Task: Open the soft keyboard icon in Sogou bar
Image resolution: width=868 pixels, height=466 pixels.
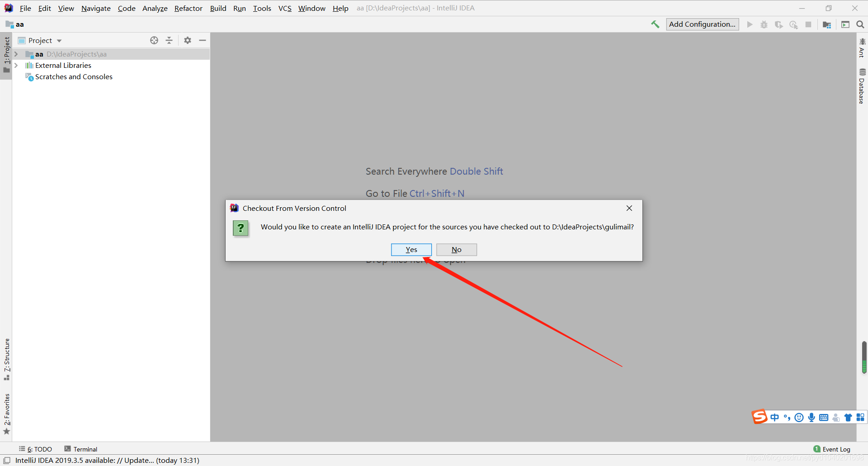Action: [x=824, y=417]
